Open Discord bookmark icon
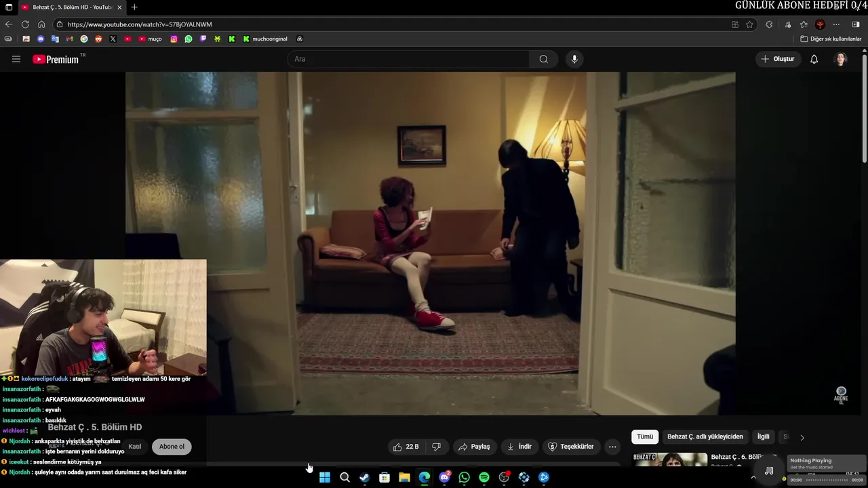 [41, 39]
